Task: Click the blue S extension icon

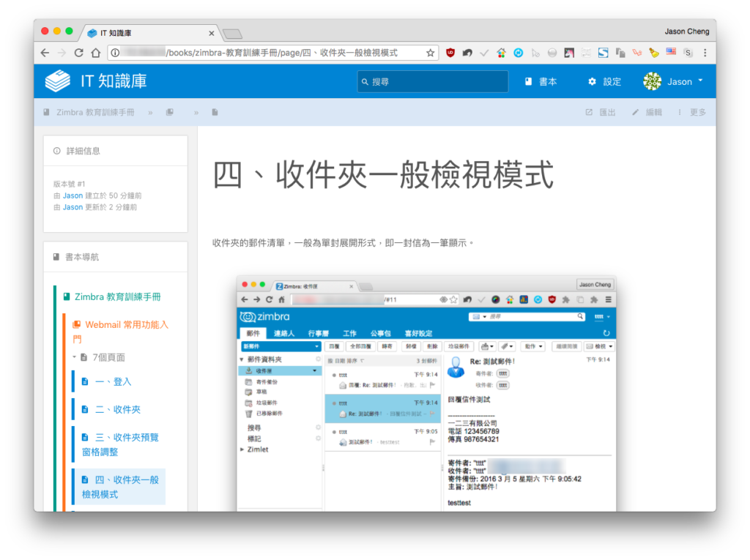Action: pyautogui.click(x=604, y=53)
